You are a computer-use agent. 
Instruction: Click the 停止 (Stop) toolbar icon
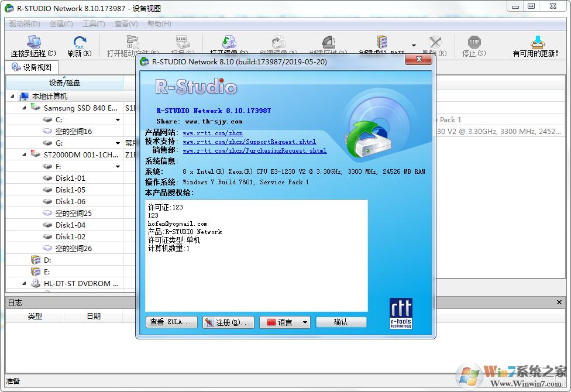[474, 42]
